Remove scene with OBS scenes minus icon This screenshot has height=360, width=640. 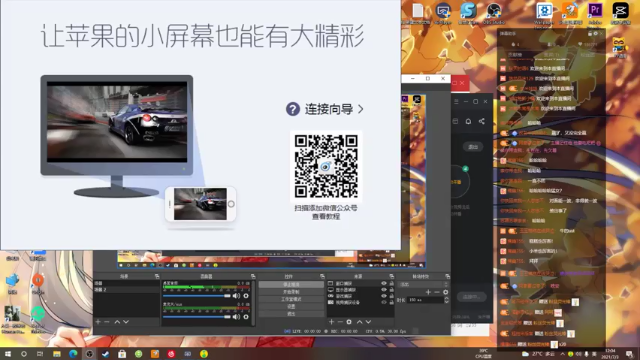pos(107,322)
